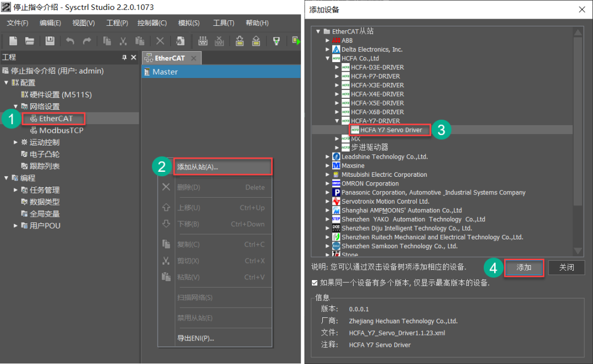Click the device list vertical scrollbar thumb

tap(578, 121)
